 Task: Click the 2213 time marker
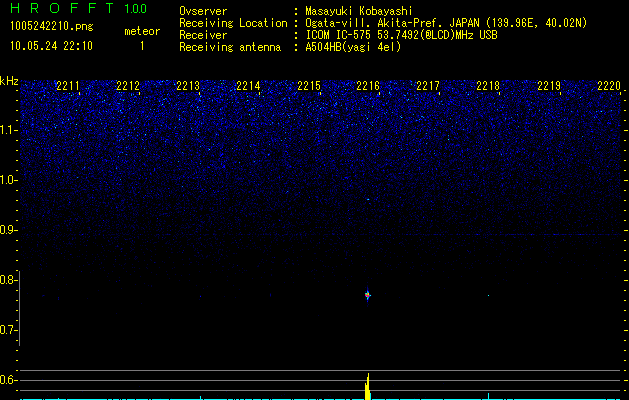[x=188, y=87]
